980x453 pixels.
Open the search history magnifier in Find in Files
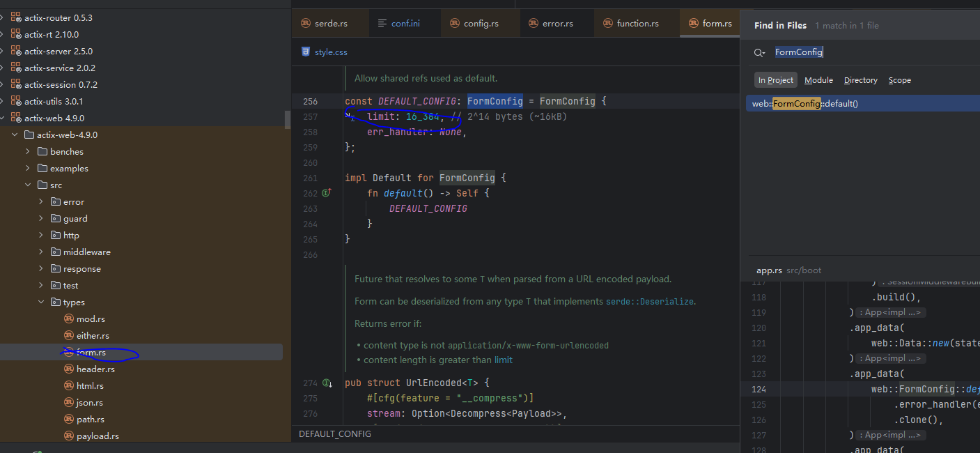tap(760, 53)
